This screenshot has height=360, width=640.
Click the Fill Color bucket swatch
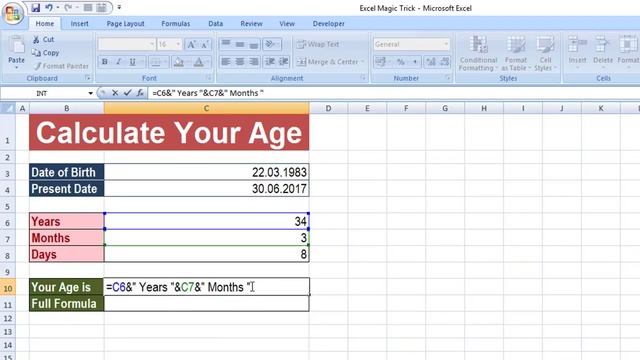(178, 62)
